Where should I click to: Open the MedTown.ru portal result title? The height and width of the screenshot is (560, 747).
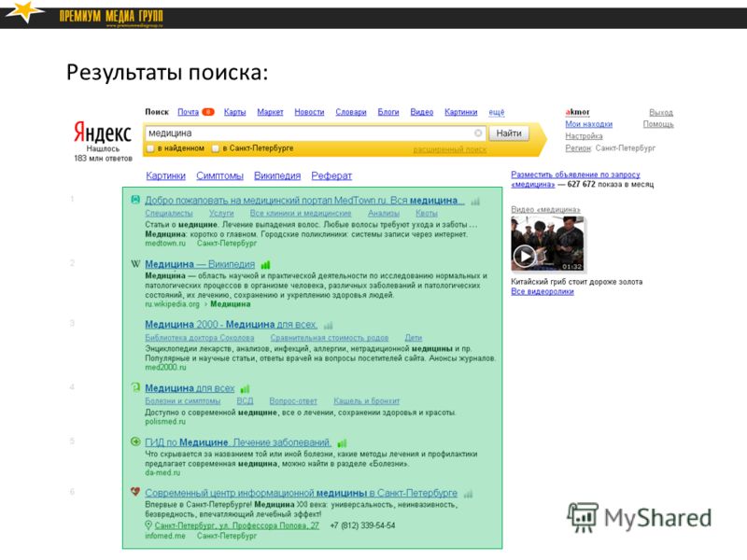coord(304,201)
